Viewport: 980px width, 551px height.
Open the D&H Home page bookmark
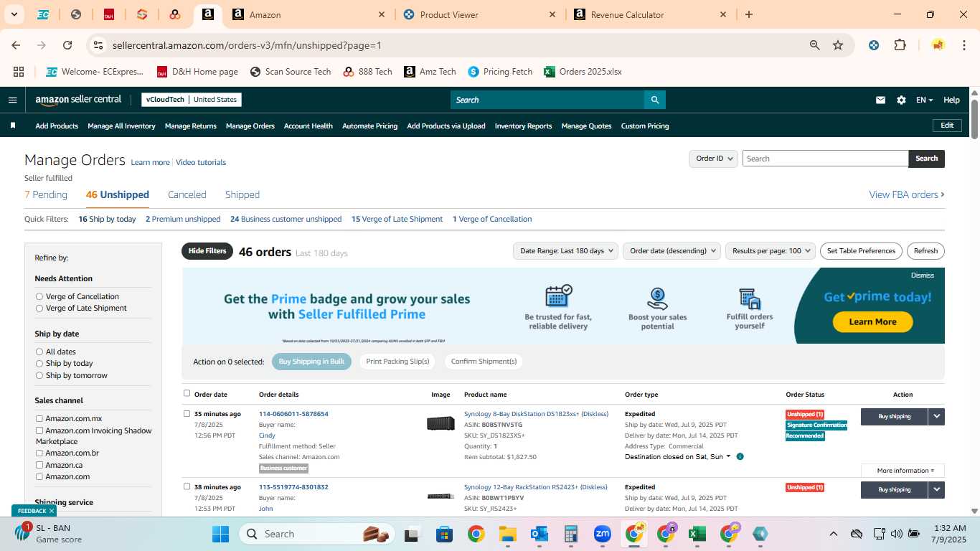coord(196,72)
